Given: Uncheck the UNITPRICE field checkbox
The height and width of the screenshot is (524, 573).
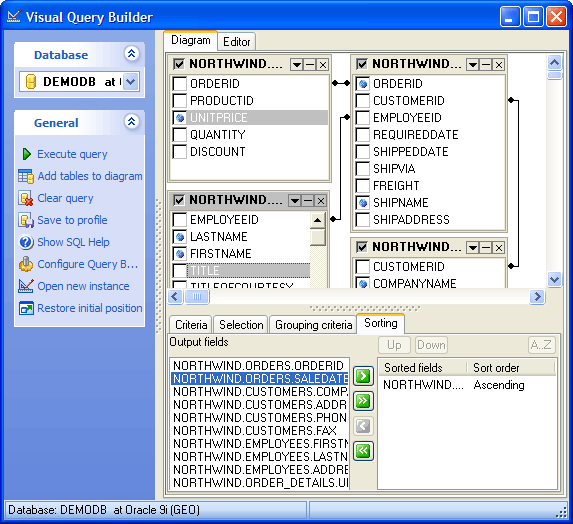Looking at the screenshot, I should [x=179, y=118].
